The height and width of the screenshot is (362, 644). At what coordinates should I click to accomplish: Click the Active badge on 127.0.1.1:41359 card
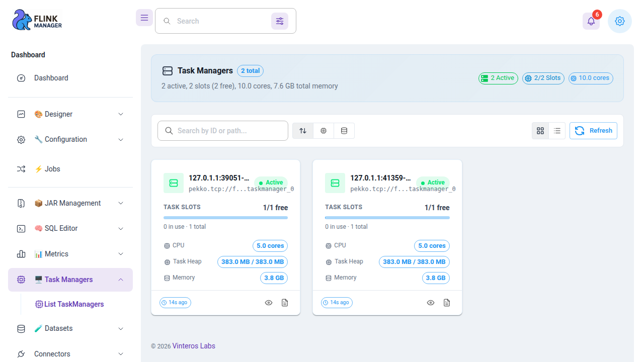[x=433, y=183]
